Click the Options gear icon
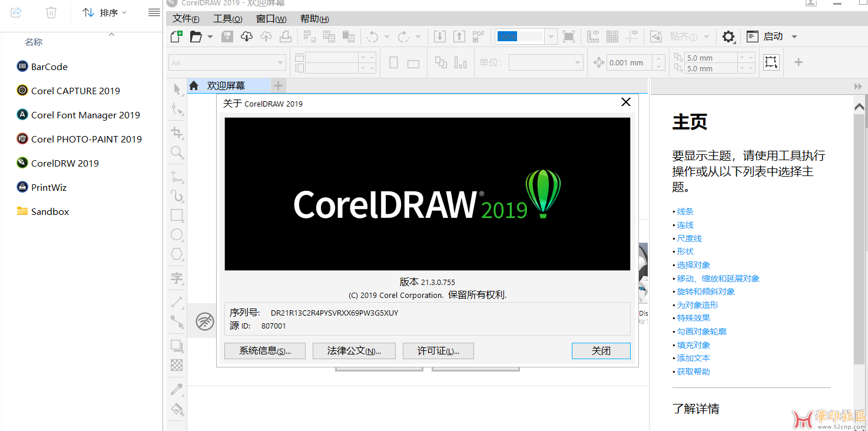Viewport: 868px width, 431px height. 728,37
